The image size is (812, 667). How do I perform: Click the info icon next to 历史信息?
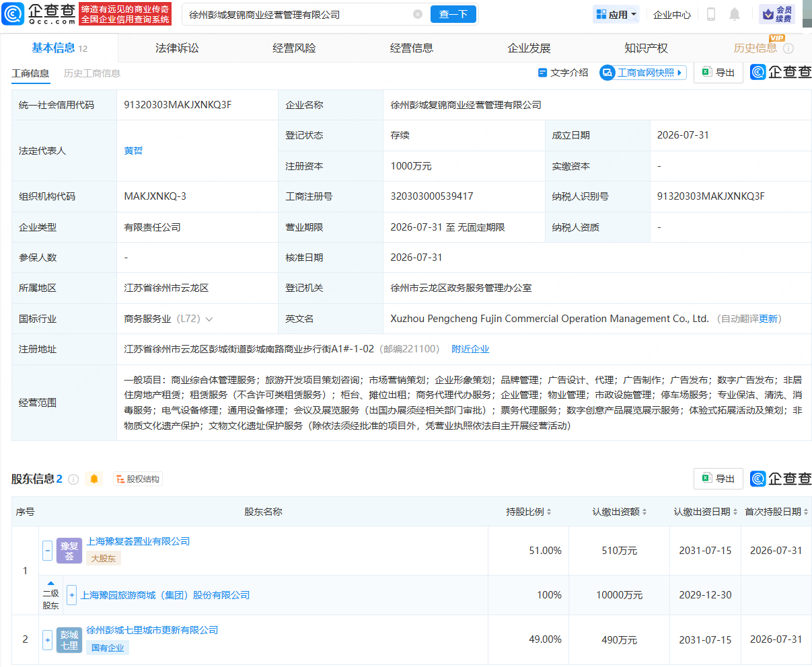click(788, 48)
